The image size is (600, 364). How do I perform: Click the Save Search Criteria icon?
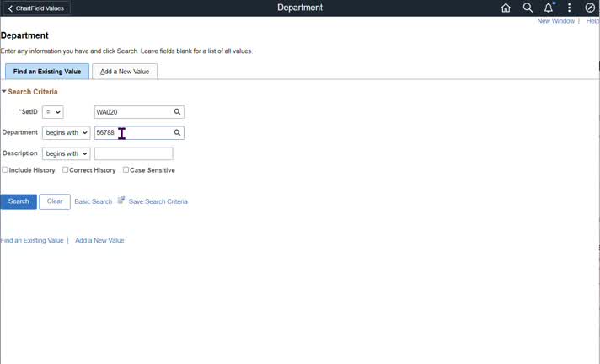coord(121,201)
